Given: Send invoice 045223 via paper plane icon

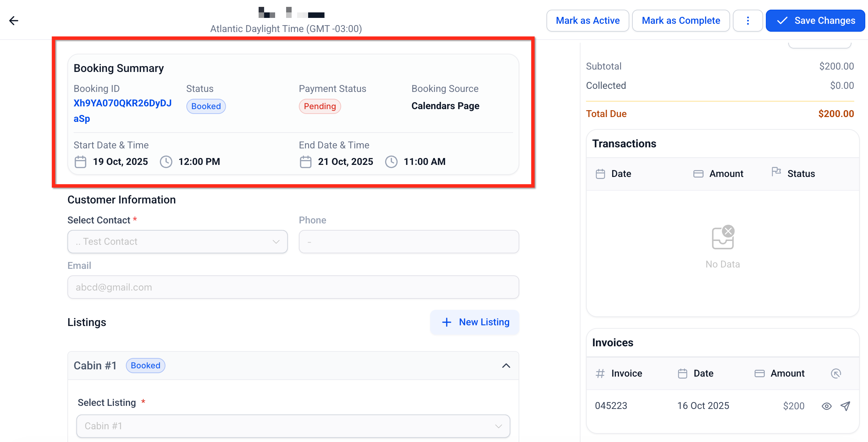Looking at the screenshot, I should tap(845, 406).
